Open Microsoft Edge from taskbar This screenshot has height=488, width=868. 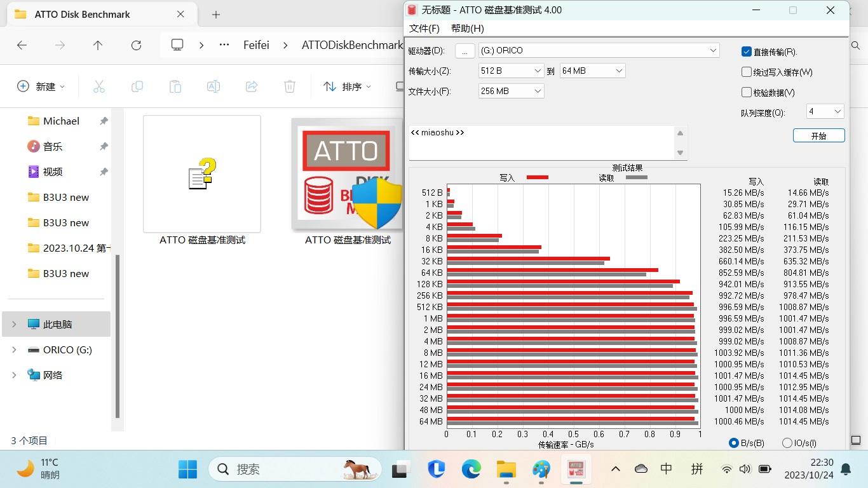(x=471, y=470)
